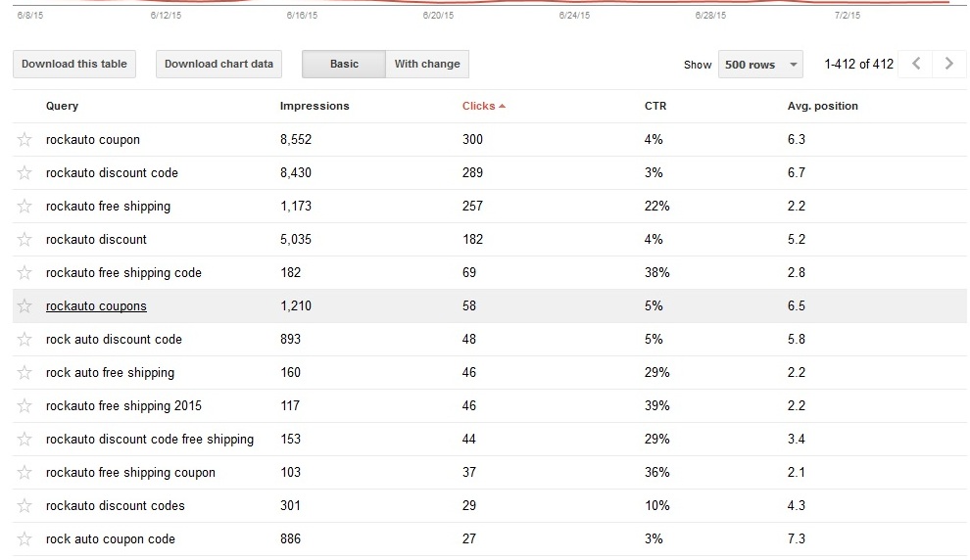Star the rockauto free shipping query

click(x=24, y=207)
